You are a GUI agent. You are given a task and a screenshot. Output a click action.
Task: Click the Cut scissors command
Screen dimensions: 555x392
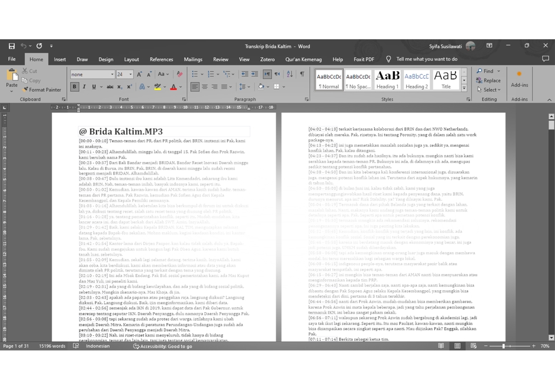coord(29,71)
